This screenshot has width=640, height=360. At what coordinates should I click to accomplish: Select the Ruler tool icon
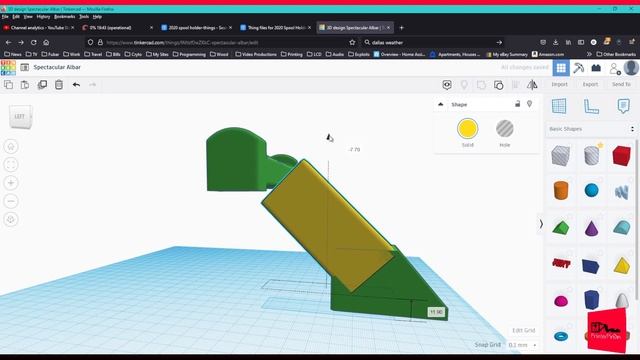tap(591, 107)
